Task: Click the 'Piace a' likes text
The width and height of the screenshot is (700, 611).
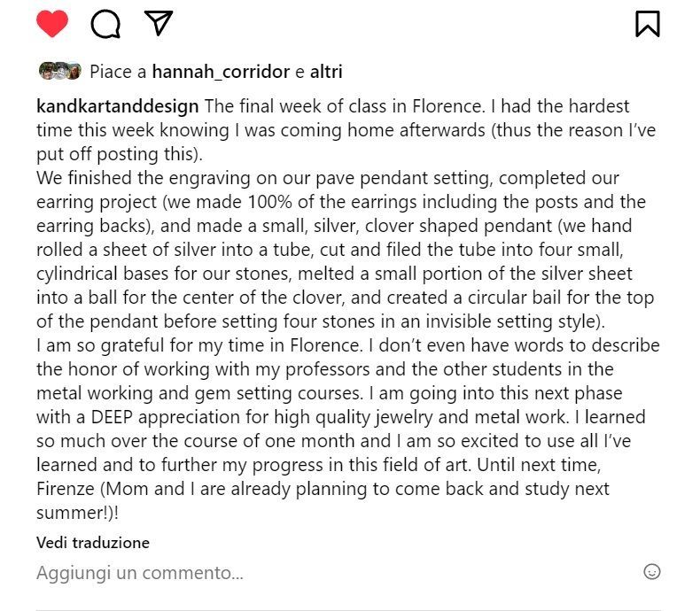Action: point(118,72)
